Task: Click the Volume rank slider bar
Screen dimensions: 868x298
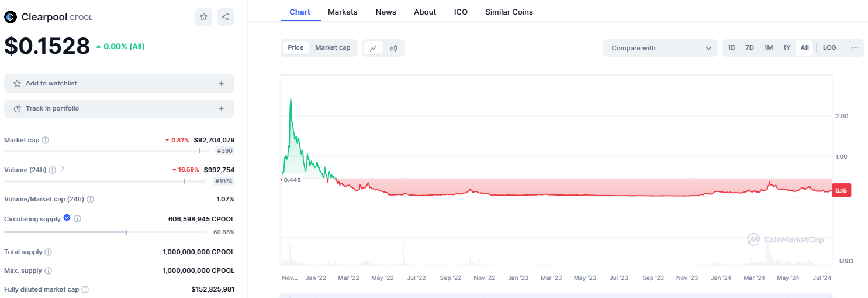Action: (x=105, y=181)
